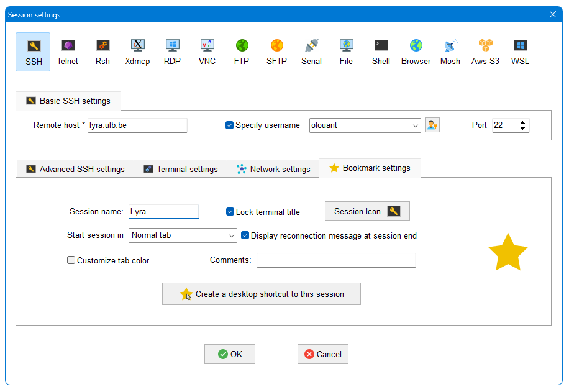Confirm settings with OK

point(229,353)
